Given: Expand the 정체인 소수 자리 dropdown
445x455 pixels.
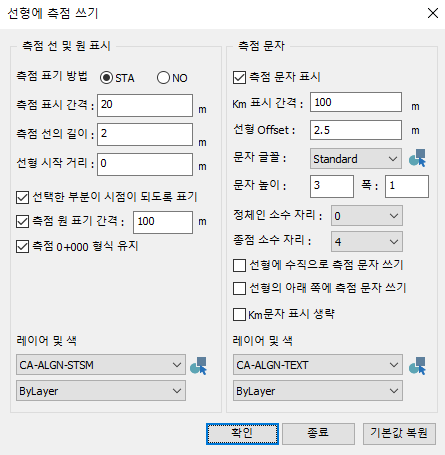Looking at the screenshot, I should click(x=367, y=216).
